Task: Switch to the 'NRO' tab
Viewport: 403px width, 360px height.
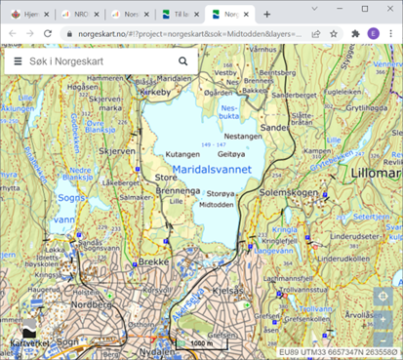Action: 80,14
